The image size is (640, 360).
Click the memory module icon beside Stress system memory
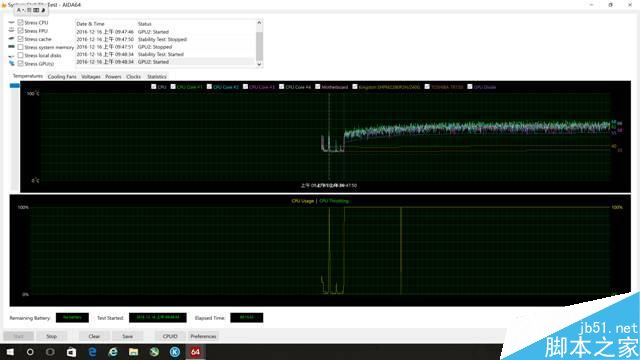click(x=11, y=47)
